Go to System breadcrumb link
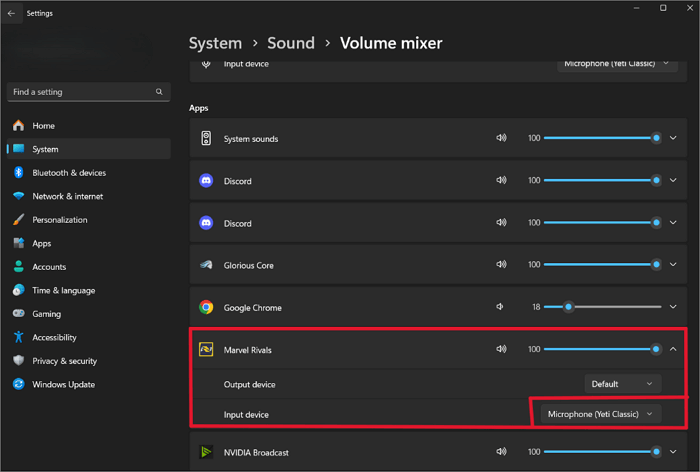Viewport: 700px width, 472px height. click(x=215, y=43)
